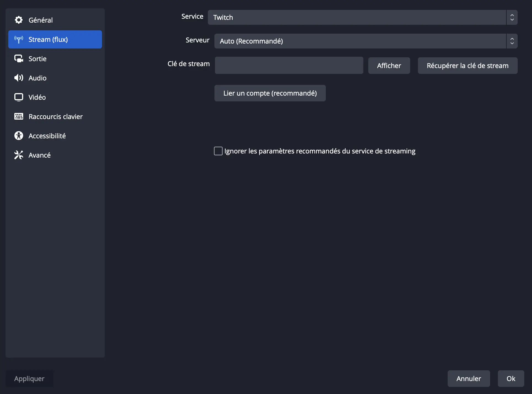This screenshot has height=394, width=532.
Task: Click the Audio speaker icon
Action: pos(18,78)
